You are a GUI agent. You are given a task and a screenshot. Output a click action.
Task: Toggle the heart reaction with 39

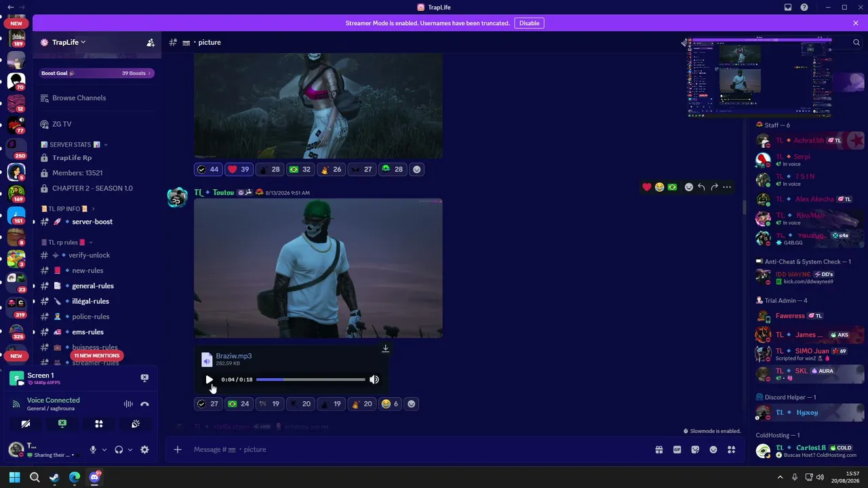point(239,169)
